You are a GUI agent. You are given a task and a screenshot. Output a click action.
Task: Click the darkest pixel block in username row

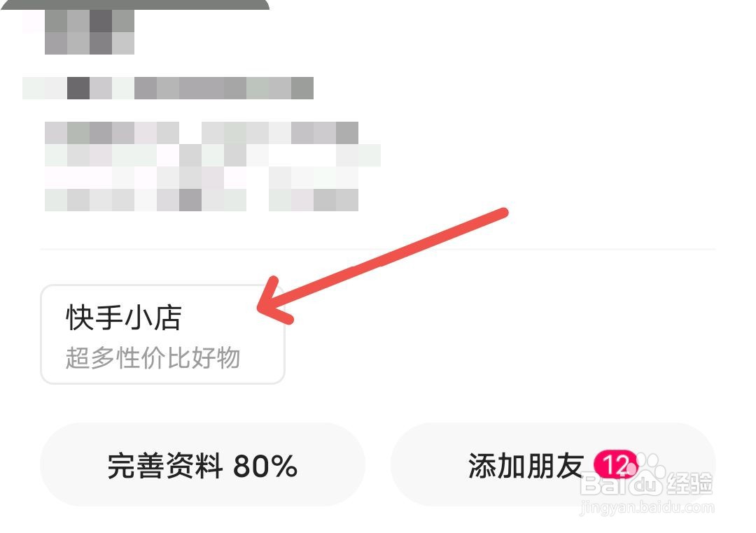[x=78, y=88]
